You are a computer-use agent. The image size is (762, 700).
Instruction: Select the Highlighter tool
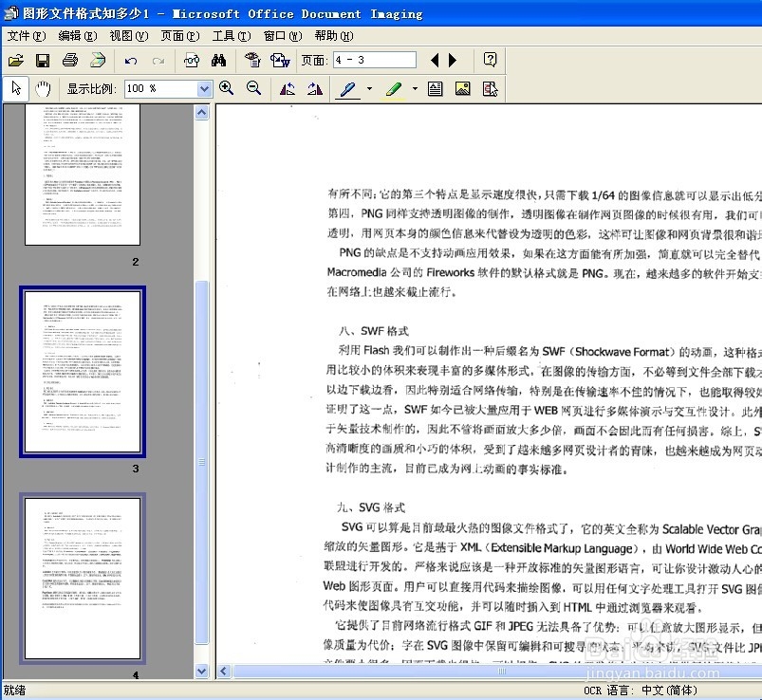pos(394,89)
